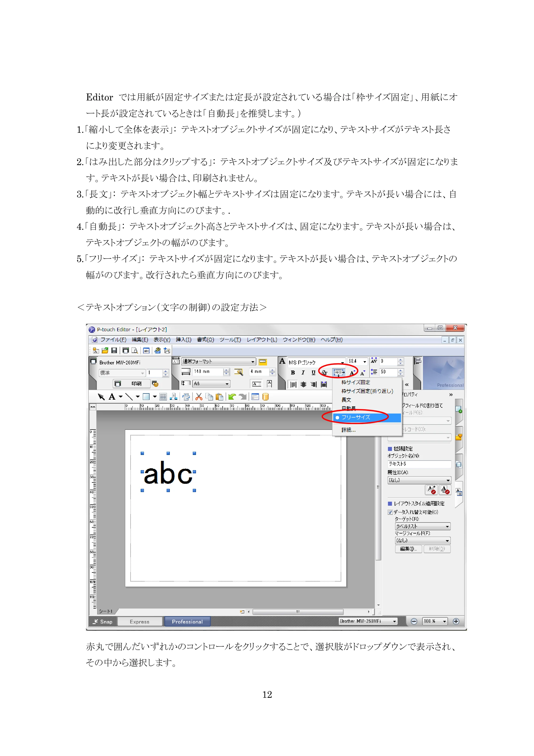Click the increase font size icon

(x=352, y=373)
